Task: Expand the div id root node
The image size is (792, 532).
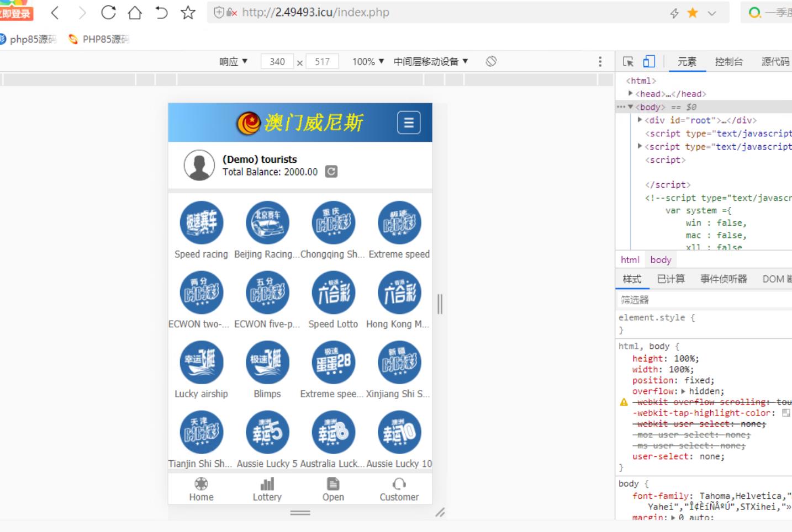Action: pyautogui.click(x=640, y=120)
